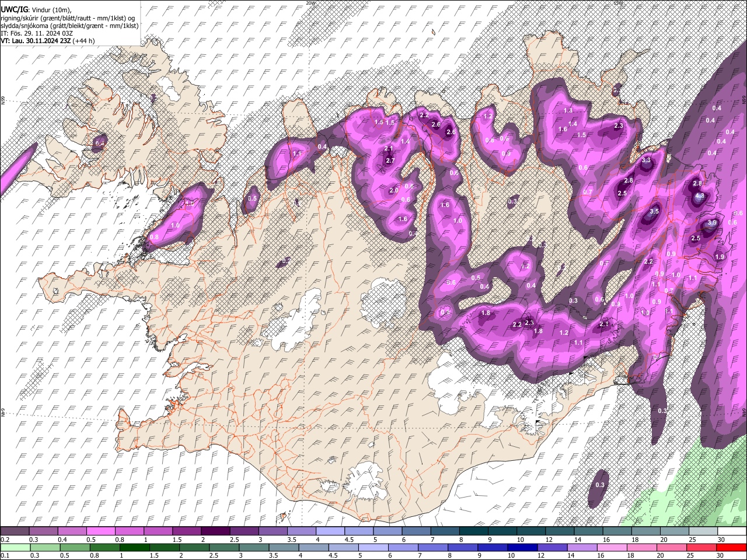Click the 3.9 snowfall value in the east
The width and height of the screenshot is (747, 560).
(x=712, y=222)
